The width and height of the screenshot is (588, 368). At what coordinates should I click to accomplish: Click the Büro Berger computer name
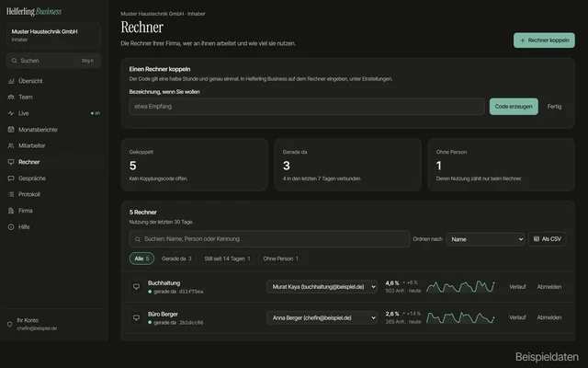[x=163, y=314]
